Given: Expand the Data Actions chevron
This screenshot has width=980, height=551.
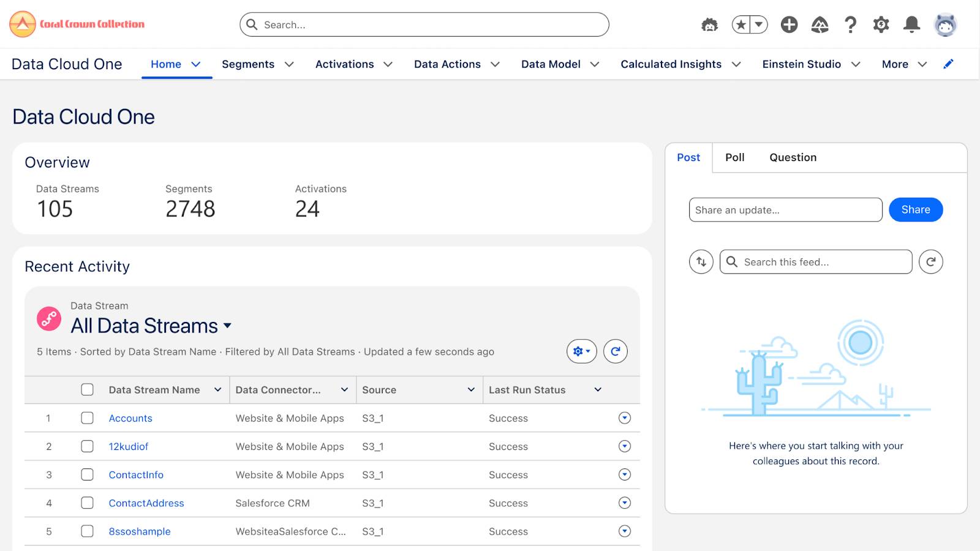Looking at the screenshot, I should tap(495, 64).
